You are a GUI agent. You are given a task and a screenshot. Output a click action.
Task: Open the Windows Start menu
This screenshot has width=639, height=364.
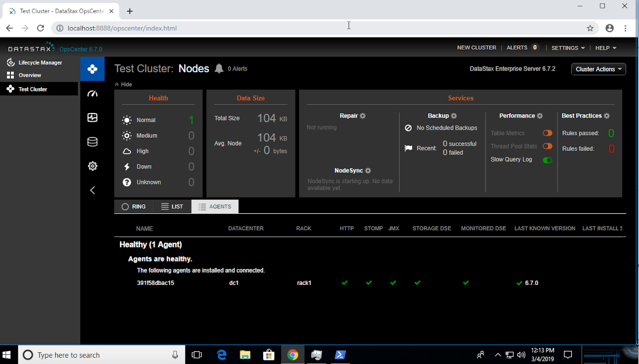click(x=7, y=355)
